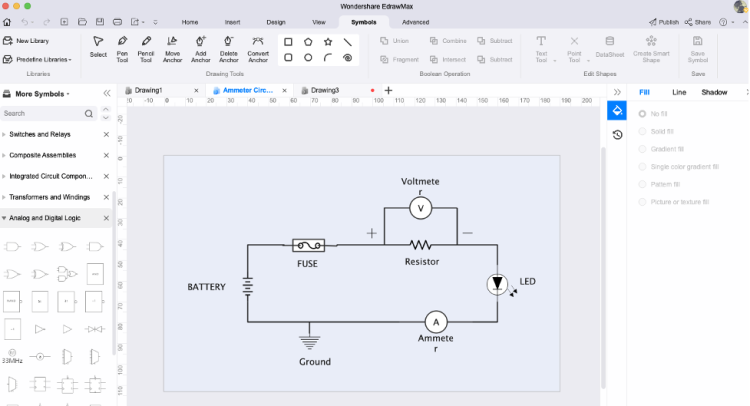750x406 pixels.
Task: Open the Predefine Libraries dropdown
Action: click(x=40, y=59)
